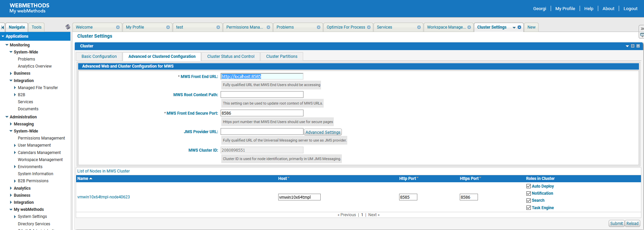This screenshot has height=230, width=644.
Task: Collapse the Monitoring tree node
Action: click(x=7, y=45)
